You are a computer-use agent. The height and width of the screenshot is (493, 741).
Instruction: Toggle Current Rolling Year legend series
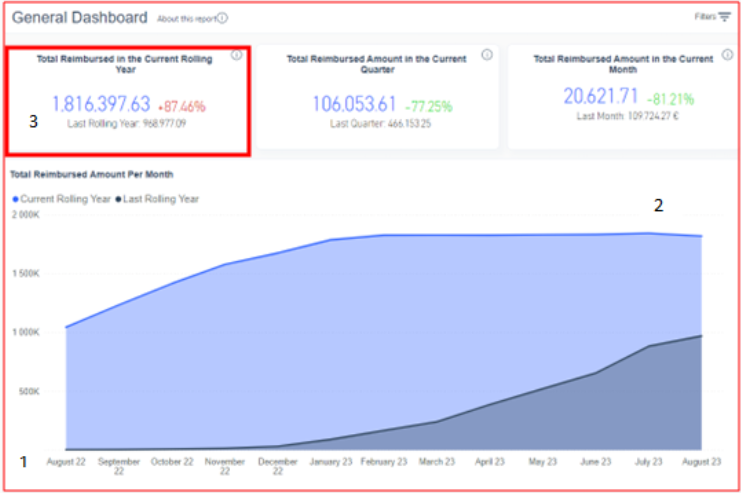pyautogui.click(x=63, y=199)
